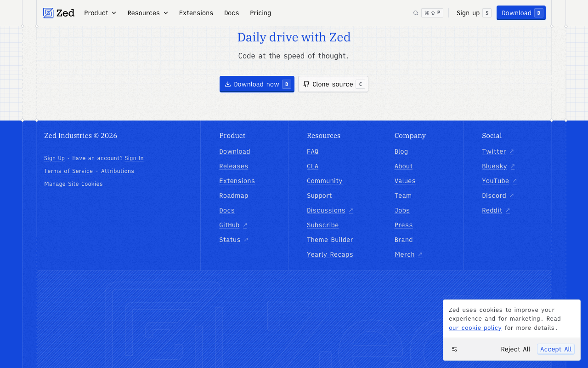
Task: Open Terms of Service
Action: pos(68,171)
